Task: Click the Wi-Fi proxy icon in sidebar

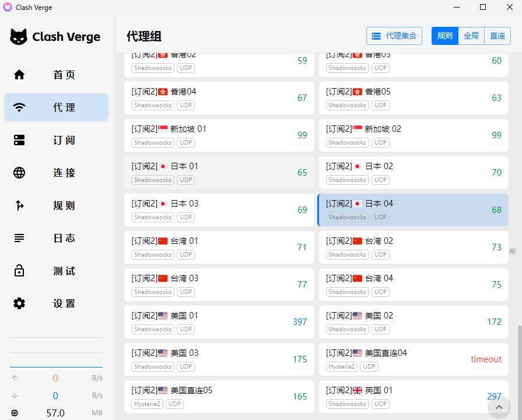Action: 19,107
